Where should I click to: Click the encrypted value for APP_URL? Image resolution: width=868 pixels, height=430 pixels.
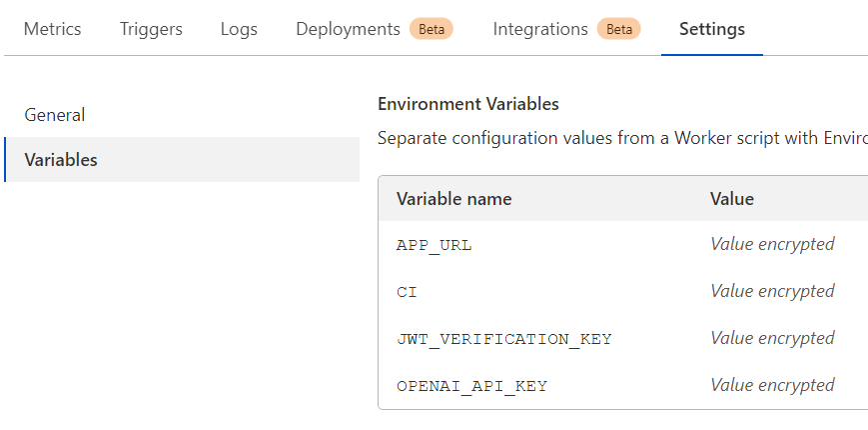(x=772, y=244)
